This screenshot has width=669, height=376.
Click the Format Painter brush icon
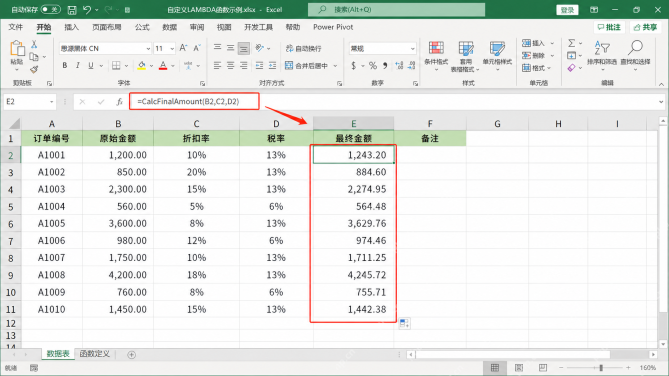(x=34, y=69)
